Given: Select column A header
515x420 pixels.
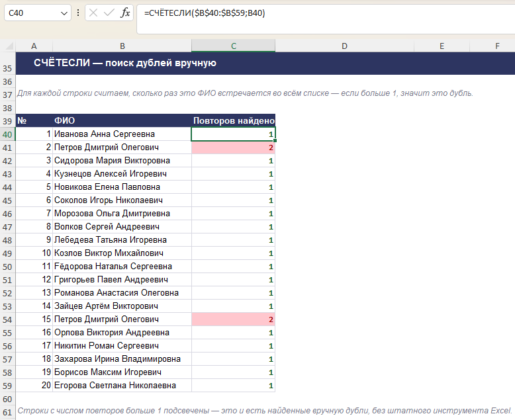Looking at the screenshot, I should click(34, 46).
